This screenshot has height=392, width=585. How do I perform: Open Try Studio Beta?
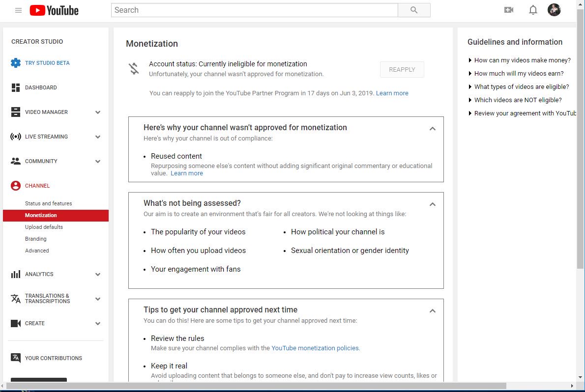point(47,63)
